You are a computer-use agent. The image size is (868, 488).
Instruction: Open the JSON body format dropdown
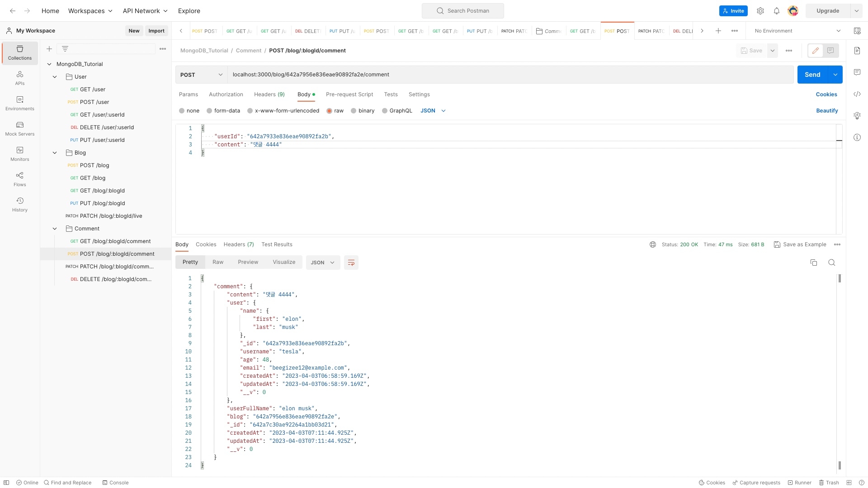coord(433,111)
